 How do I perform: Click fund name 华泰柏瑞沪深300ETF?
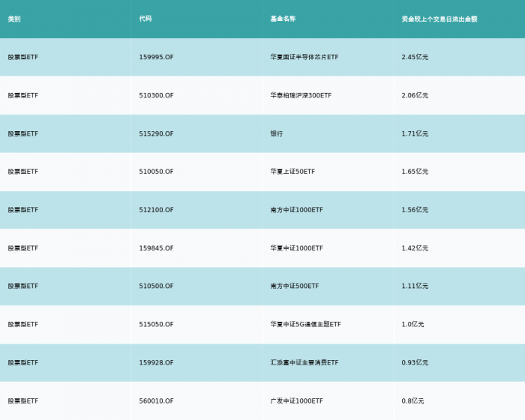(301, 95)
